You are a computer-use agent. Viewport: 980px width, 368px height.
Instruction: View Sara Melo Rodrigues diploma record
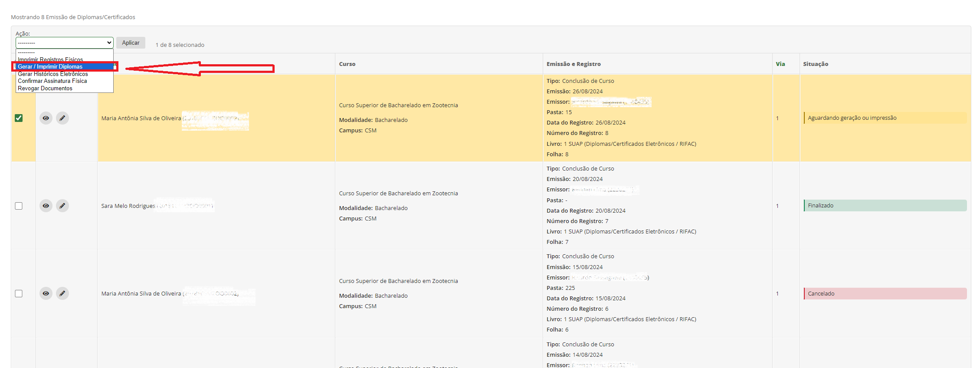point(46,206)
